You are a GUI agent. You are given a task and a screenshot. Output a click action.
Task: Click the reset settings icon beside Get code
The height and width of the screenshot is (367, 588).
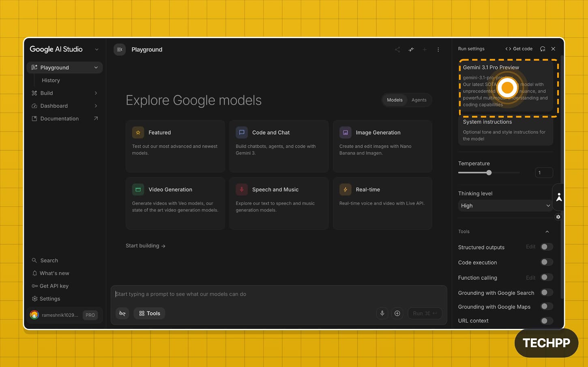point(543,49)
